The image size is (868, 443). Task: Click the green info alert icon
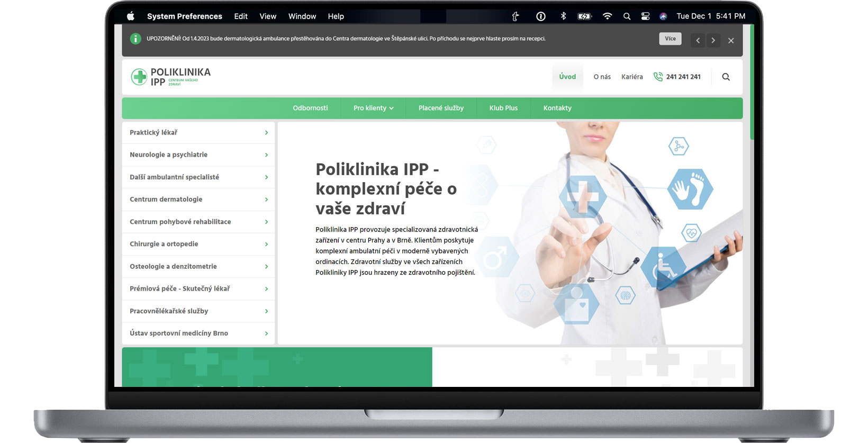[x=135, y=39]
